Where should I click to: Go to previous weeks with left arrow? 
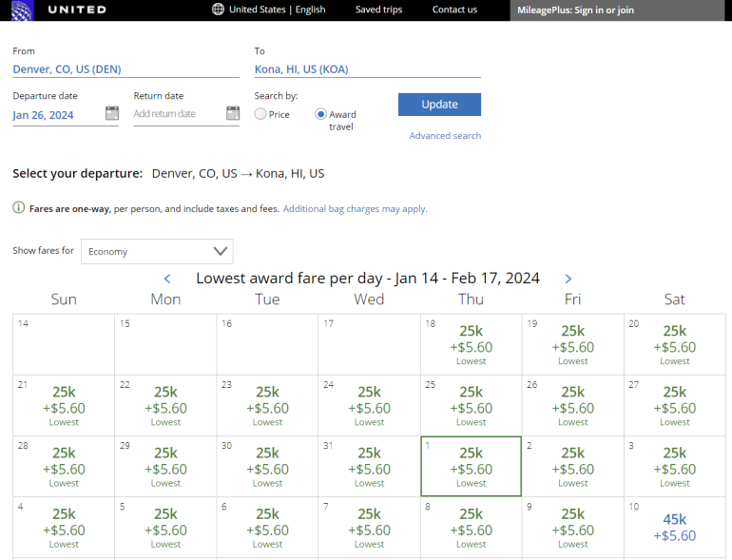click(167, 279)
